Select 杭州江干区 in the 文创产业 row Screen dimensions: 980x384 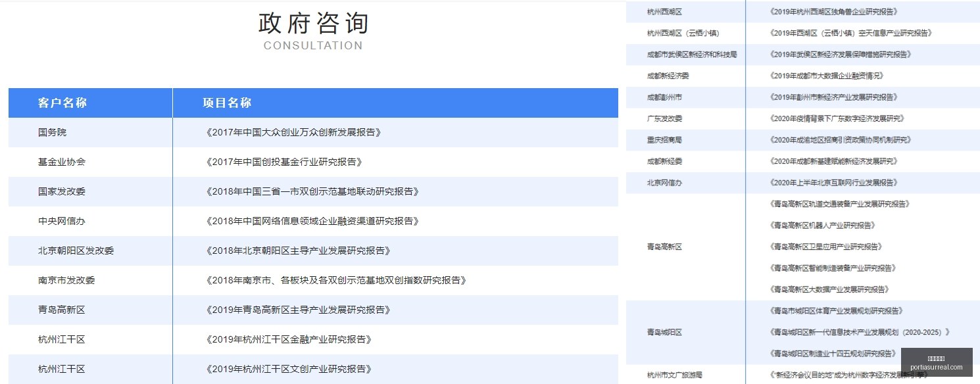pyautogui.click(x=62, y=369)
